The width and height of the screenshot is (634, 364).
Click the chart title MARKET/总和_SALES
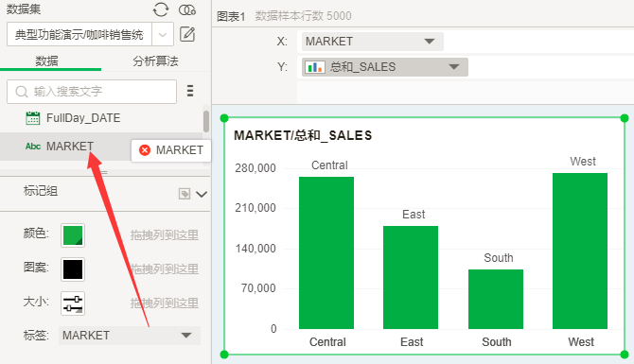[303, 135]
